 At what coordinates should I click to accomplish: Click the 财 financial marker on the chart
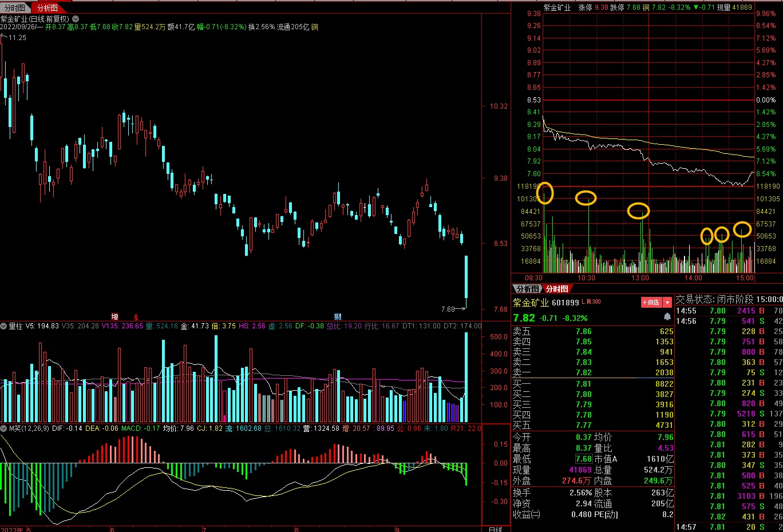pos(338,316)
